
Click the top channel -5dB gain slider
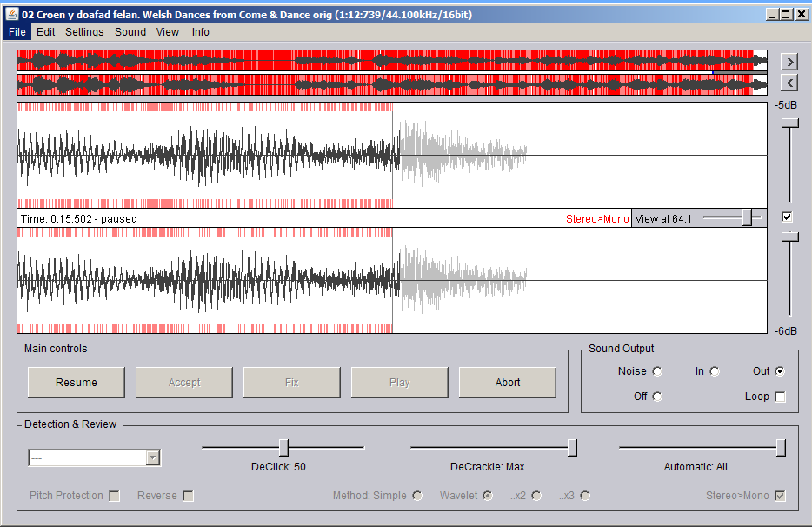click(x=789, y=124)
